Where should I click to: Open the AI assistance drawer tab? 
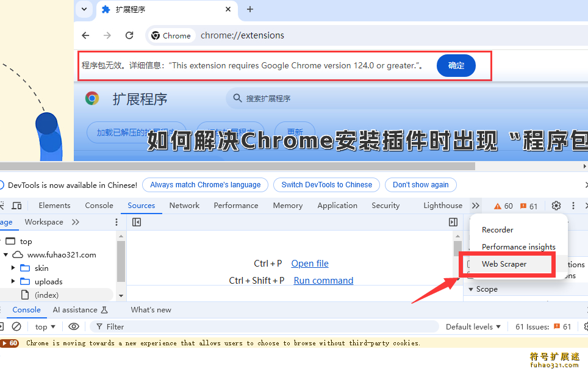click(81, 310)
